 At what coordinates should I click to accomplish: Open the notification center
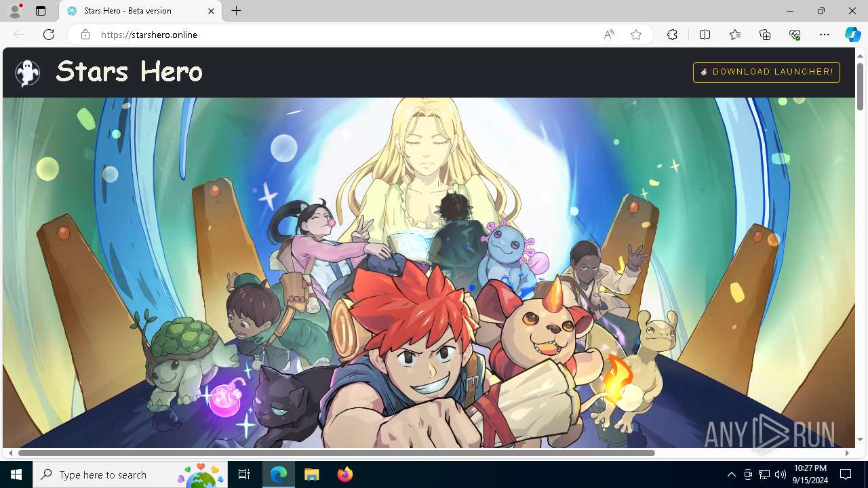[846, 474]
